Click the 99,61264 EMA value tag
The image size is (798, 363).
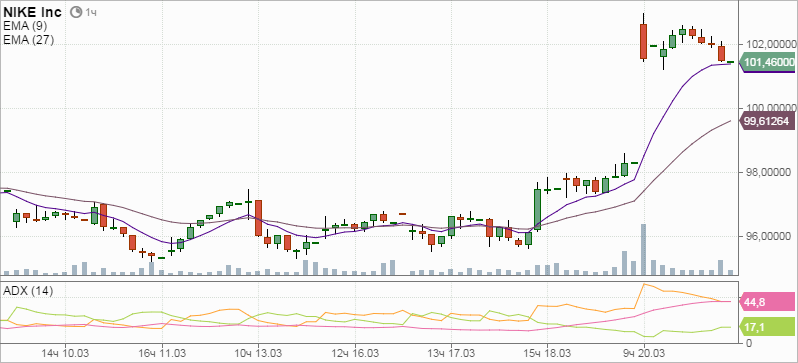[767, 121]
